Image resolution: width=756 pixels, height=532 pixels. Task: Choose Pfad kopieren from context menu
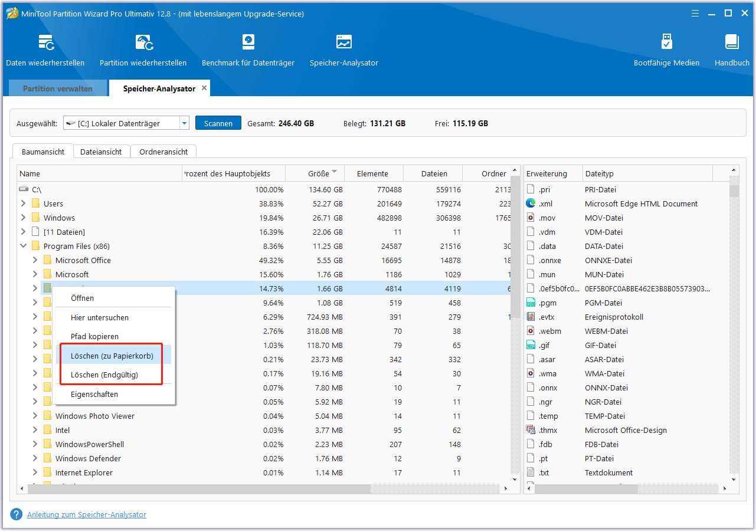[114, 336]
